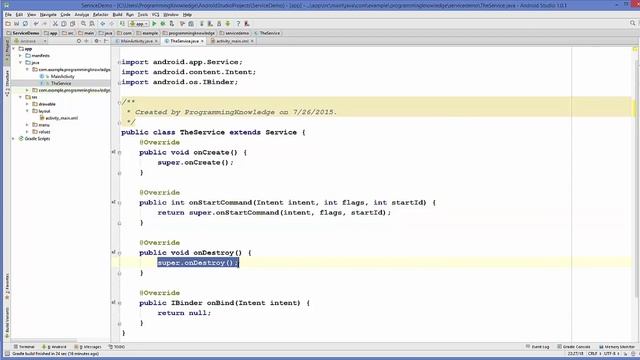640x360 pixels.
Task: Click the onBind override gutter marker
Action: coord(114,303)
